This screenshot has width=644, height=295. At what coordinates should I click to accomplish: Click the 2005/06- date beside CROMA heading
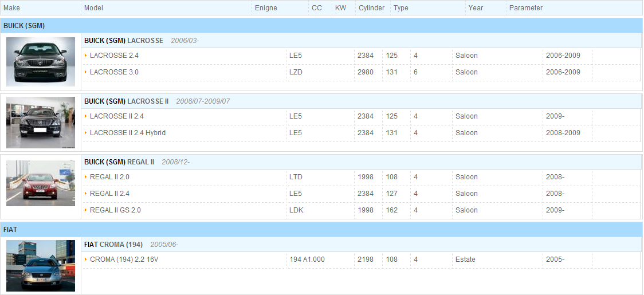click(x=164, y=245)
